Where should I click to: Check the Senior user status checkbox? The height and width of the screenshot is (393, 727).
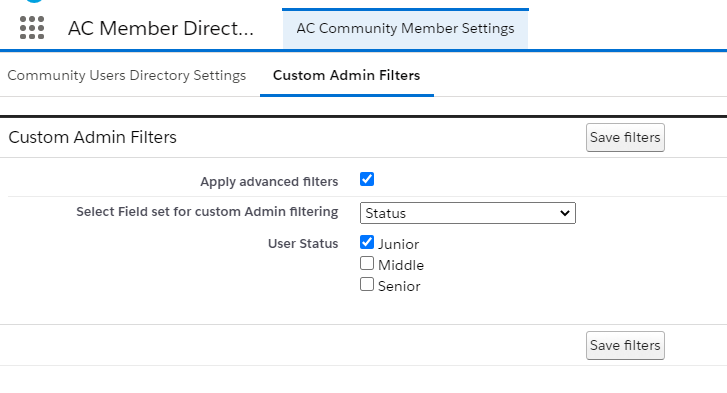pos(367,284)
